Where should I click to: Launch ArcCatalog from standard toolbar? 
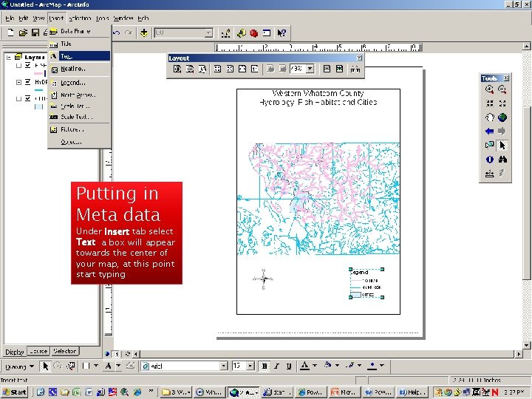tap(241, 33)
